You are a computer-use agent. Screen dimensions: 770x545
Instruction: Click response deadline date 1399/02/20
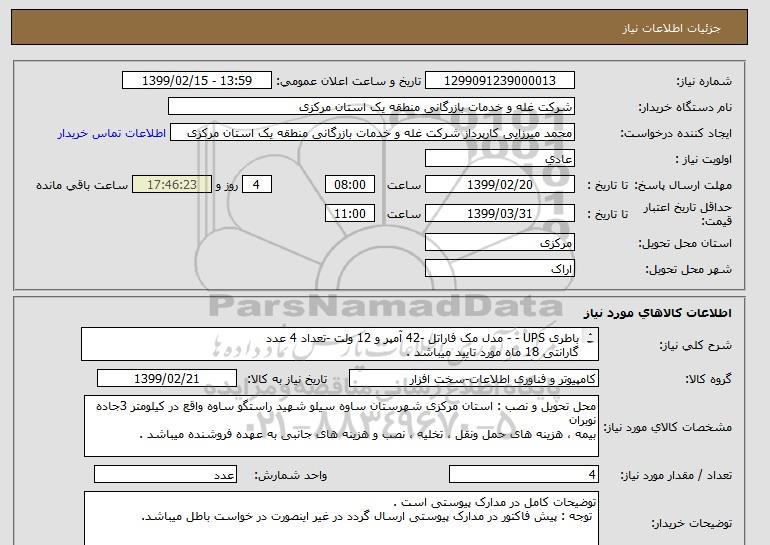(500, 185)
